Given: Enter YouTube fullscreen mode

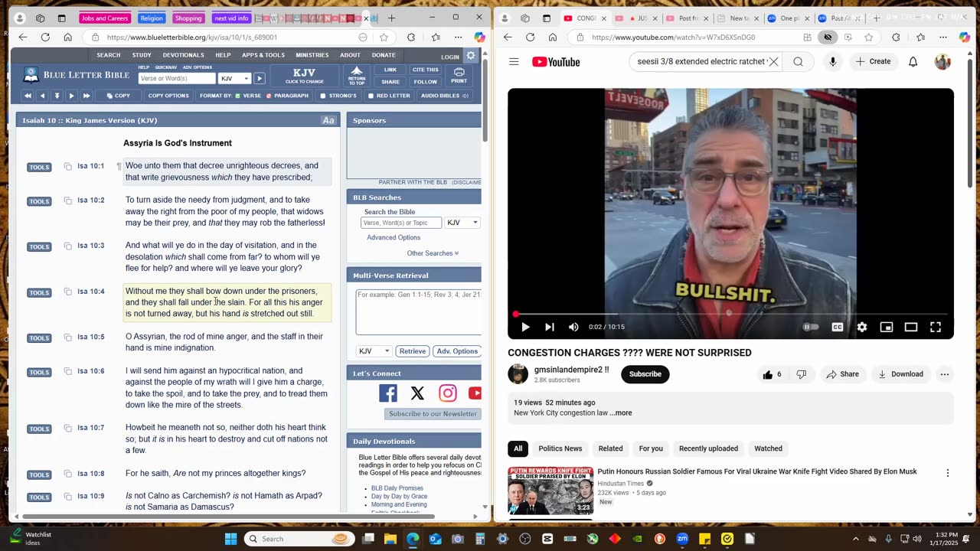Looking at the screenshot, I should (x=935, y=327).
